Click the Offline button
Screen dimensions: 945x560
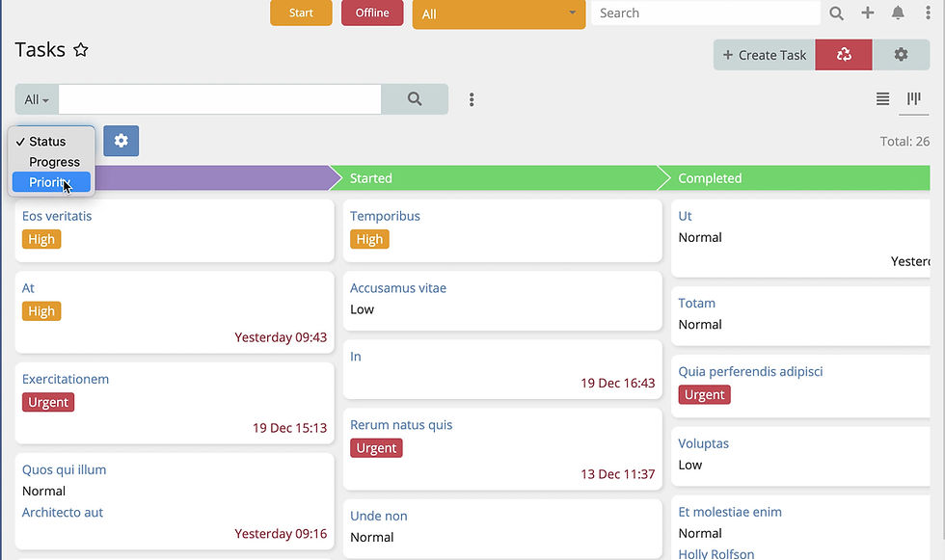(372, 13)
